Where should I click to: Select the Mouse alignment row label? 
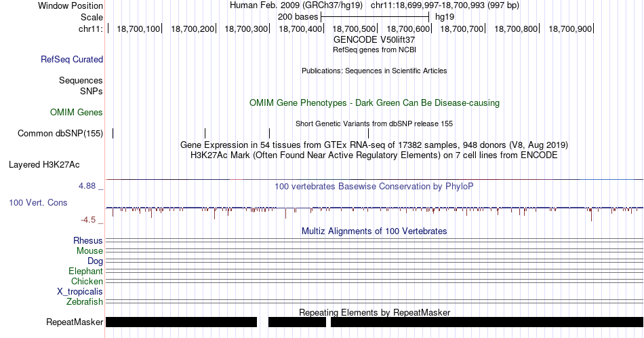tap(89, 251)
